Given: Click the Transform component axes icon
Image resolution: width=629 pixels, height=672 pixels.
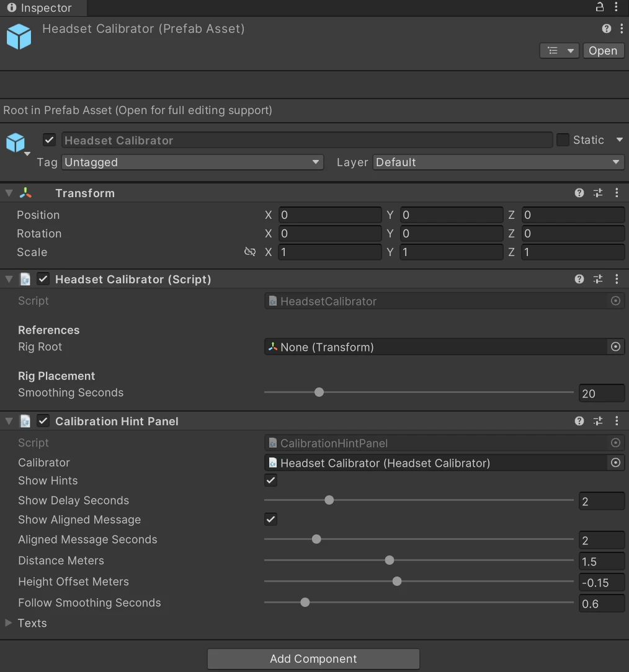Looking at the screenshot, I should pyautogui.click(x=25, y=193).
